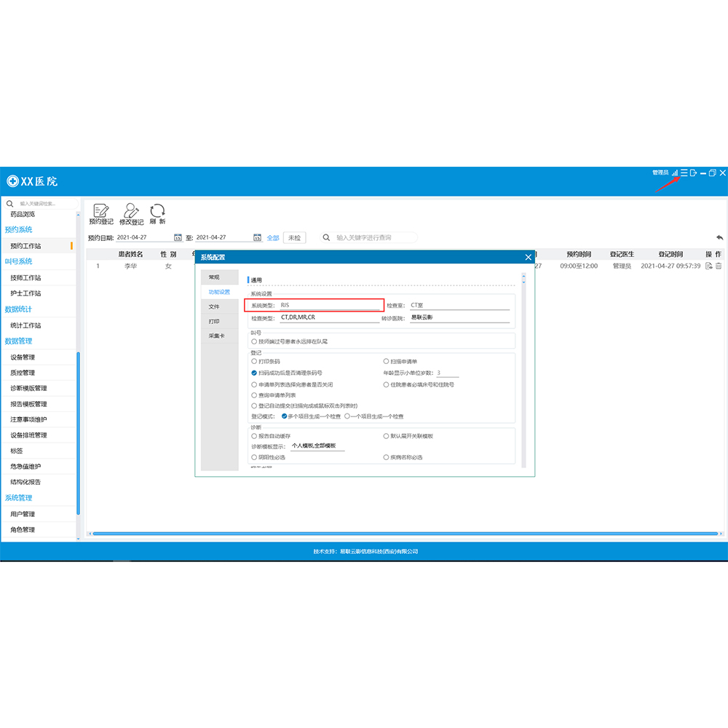The width and height of the screenshot is (728, 728).
Task: Click the back arrow icon above the table
Action: pos(719,238)
